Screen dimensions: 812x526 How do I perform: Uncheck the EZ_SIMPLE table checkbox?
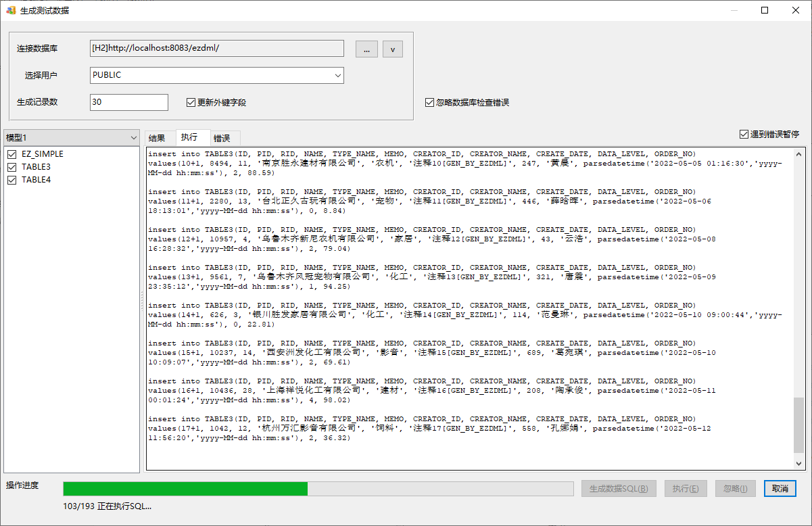click(x=11, y=154)
